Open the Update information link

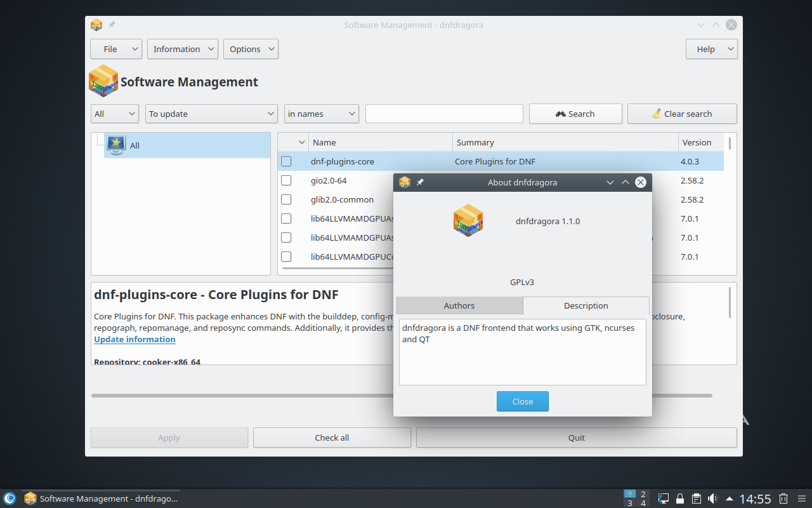(x=134, y=339)
